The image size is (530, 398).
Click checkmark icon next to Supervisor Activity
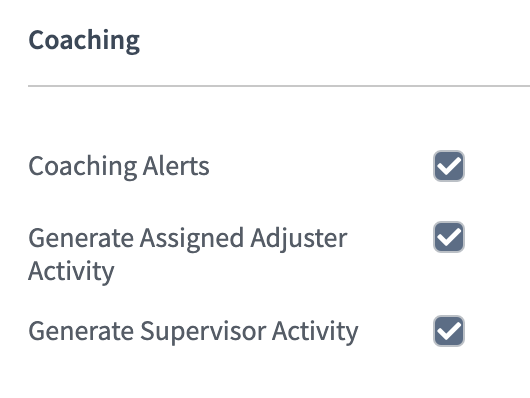coord(449,331)
